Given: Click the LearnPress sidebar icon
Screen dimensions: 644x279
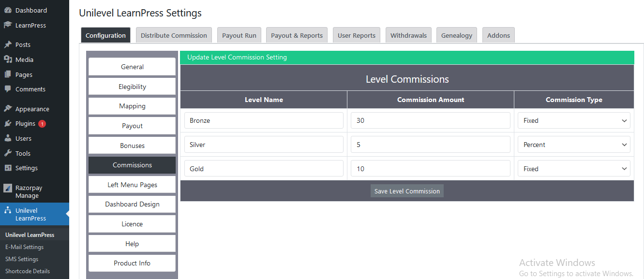Looking at the screenshot, I should coord(10,25).
